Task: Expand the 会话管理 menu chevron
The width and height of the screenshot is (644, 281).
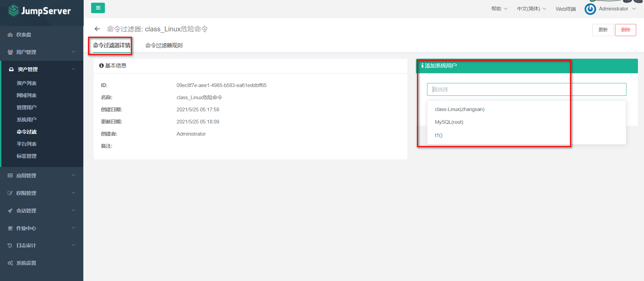Action: [x=74, y=210]
